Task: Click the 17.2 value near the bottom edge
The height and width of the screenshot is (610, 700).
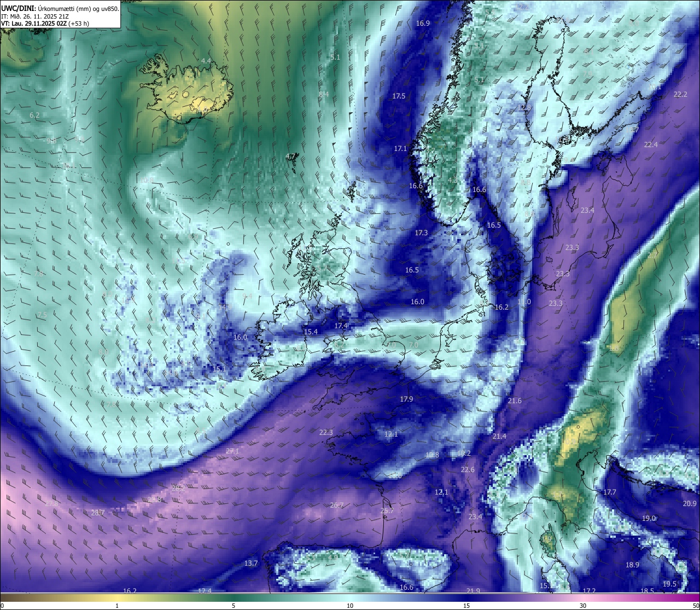Action: pyautogui.click(x=589, y=591)
